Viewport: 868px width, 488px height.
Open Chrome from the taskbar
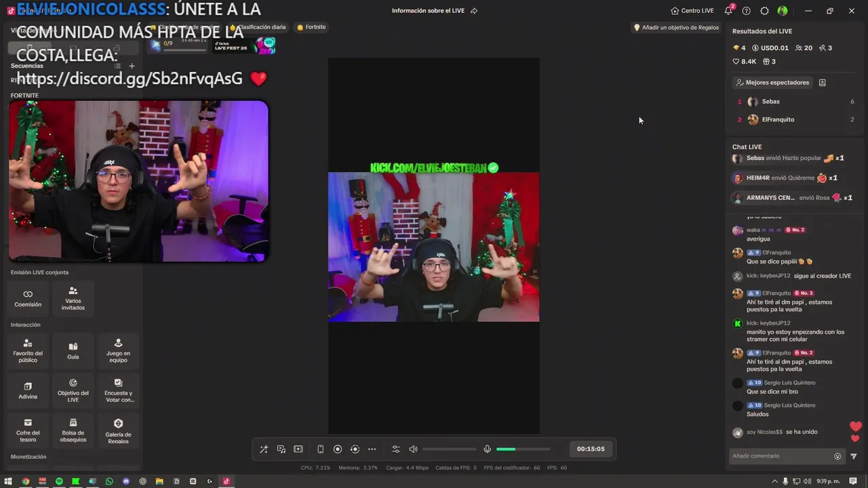(x=26, y=481)
